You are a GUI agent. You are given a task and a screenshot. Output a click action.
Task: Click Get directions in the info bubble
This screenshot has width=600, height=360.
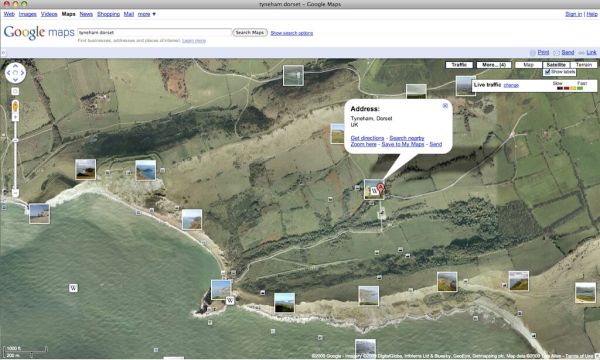[x=367, y=138]
